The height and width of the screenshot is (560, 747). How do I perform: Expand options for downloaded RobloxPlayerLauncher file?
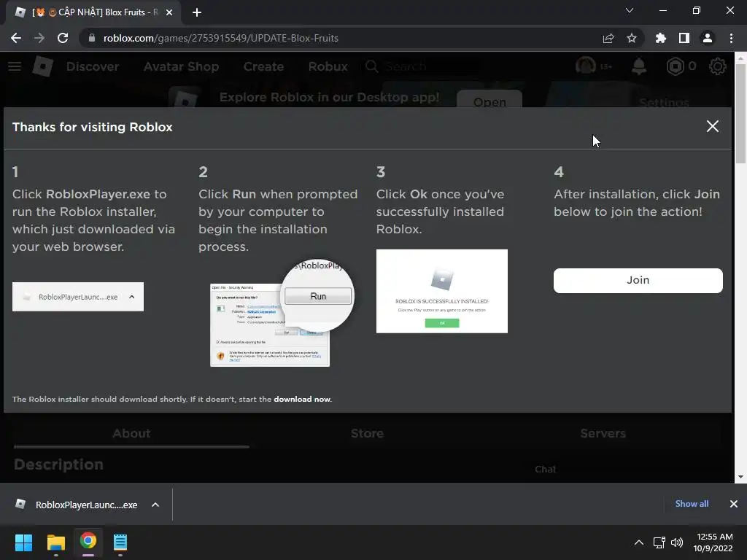(x=155, y=505)
